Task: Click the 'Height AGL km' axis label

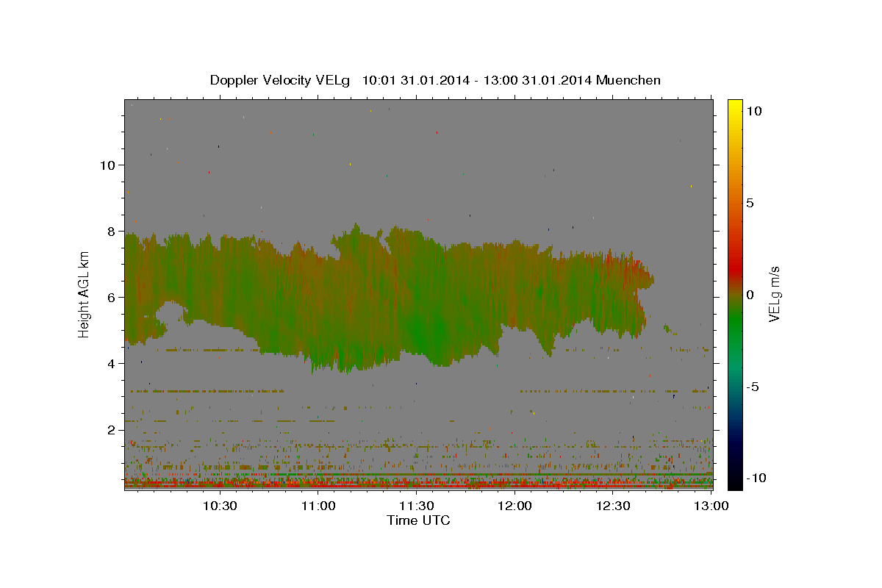Action: tap(84, 294)
